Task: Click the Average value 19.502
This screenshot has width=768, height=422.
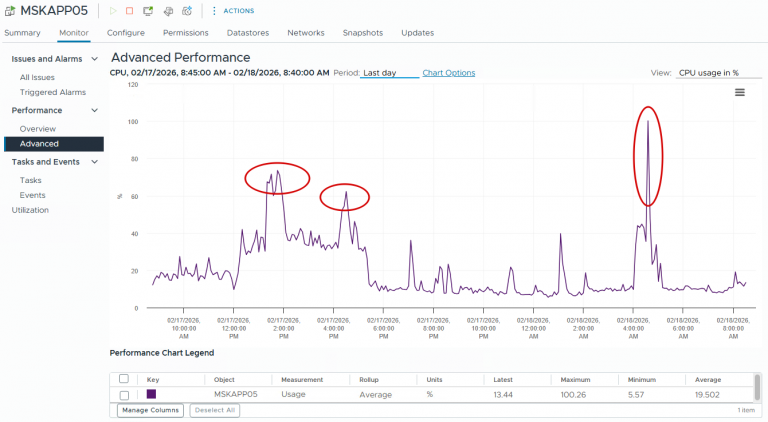Action: pyautogui.click(x=707, y=395)
